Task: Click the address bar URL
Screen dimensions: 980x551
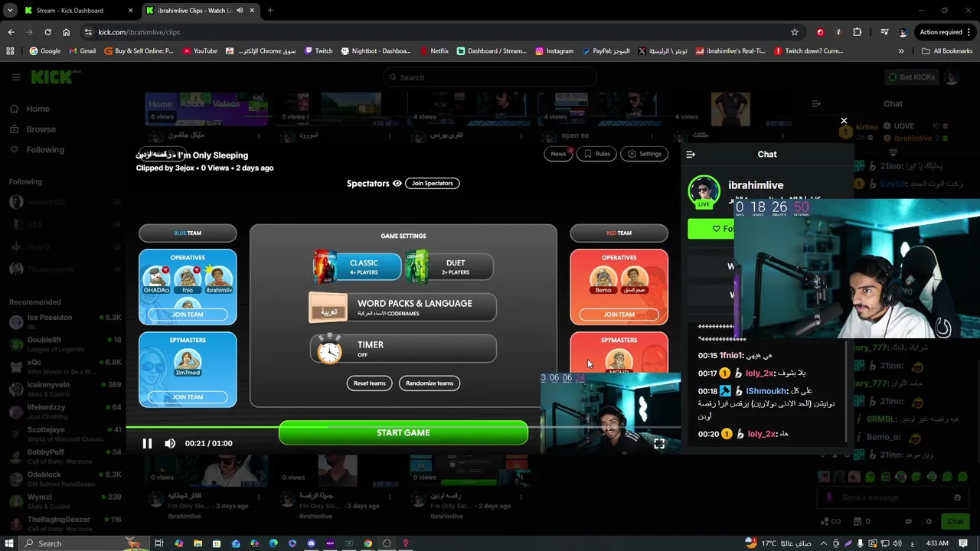Action: [139, 32]
